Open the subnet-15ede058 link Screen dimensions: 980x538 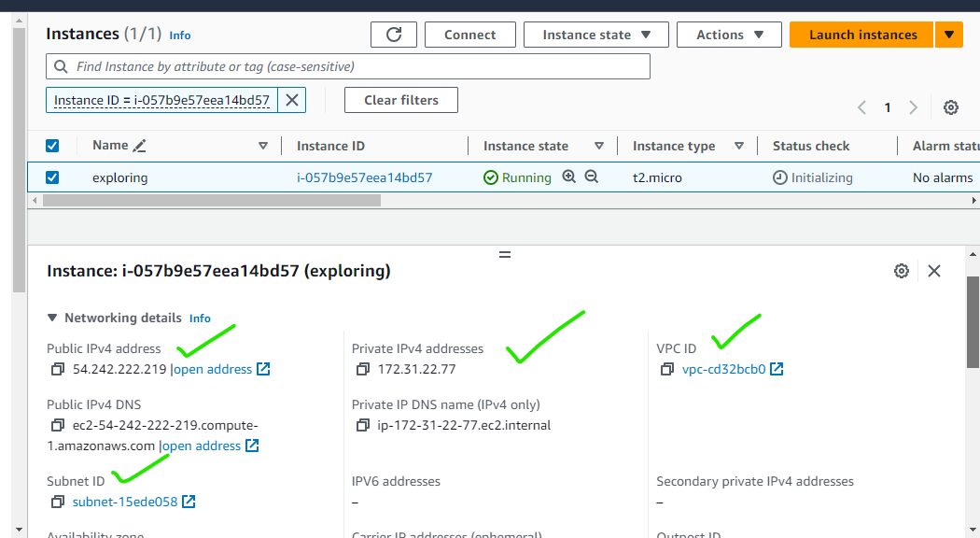coord(125,502)
